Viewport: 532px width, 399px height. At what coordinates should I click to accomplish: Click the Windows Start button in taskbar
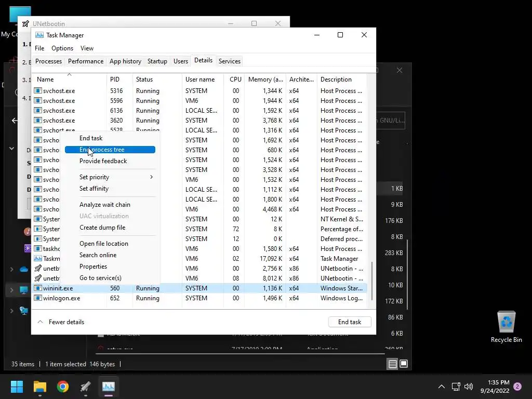[17, 387]
